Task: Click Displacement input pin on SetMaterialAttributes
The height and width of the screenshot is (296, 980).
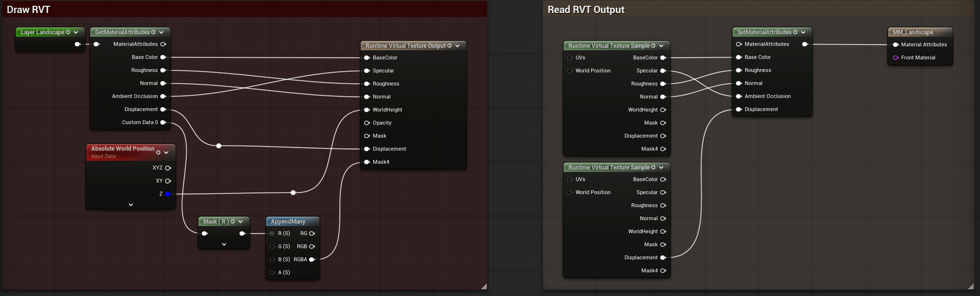Action: click(x=739, y=110)
